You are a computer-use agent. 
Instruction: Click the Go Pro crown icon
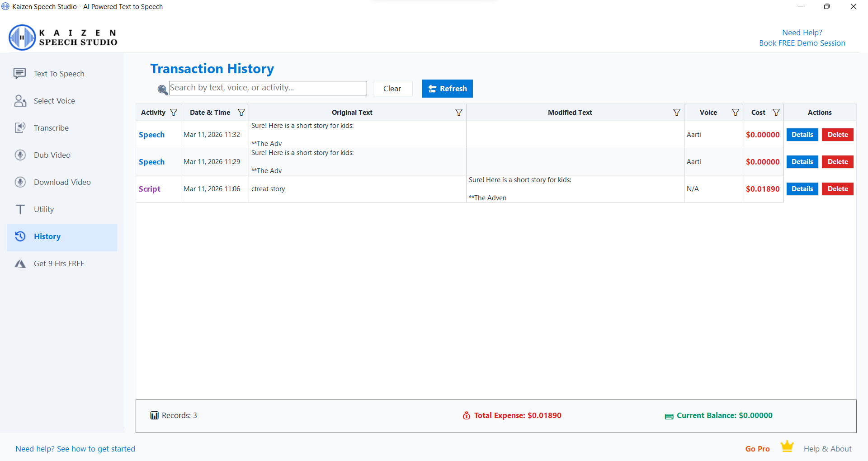[787, 447]
